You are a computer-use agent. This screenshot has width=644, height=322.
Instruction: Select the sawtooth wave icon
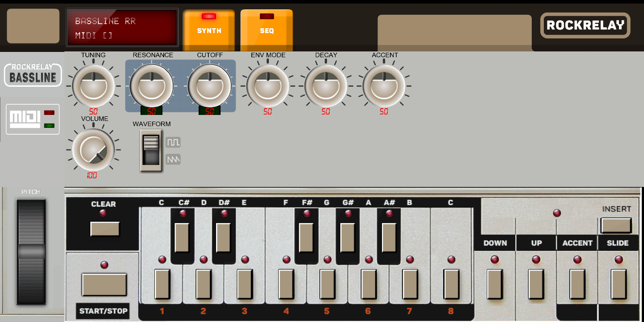click(173, 159)
